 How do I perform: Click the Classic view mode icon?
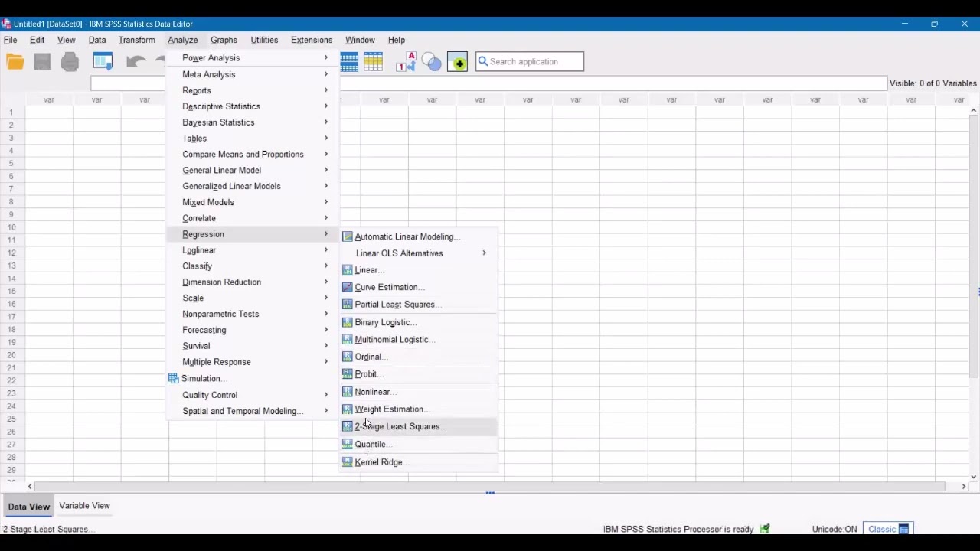tap(903, 529)
